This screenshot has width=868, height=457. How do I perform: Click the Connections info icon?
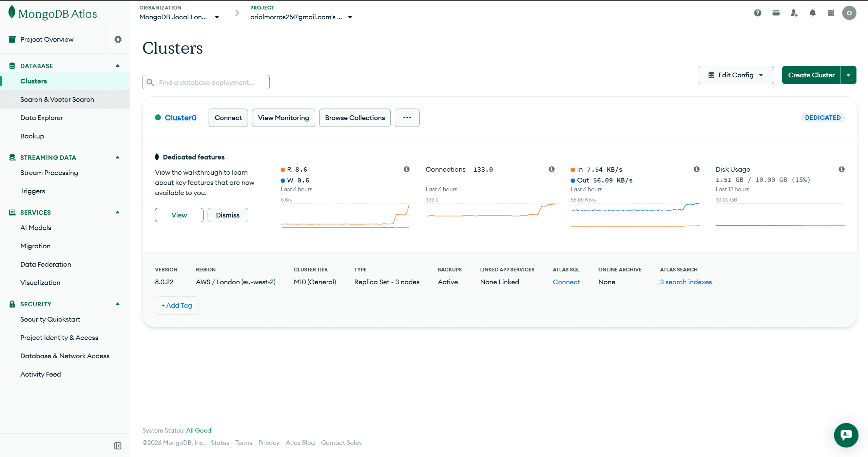point(552,169)
